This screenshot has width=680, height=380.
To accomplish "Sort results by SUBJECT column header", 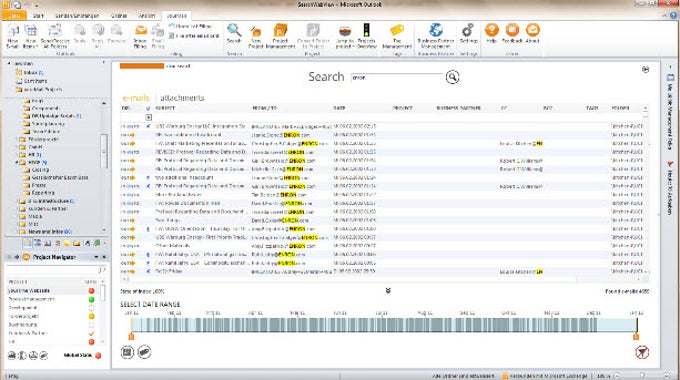I will coord(165,108).
